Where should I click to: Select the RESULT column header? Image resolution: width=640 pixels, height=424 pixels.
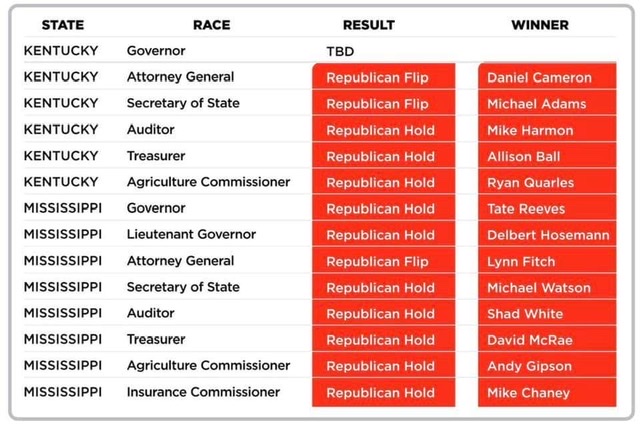[x=368, y=25]
